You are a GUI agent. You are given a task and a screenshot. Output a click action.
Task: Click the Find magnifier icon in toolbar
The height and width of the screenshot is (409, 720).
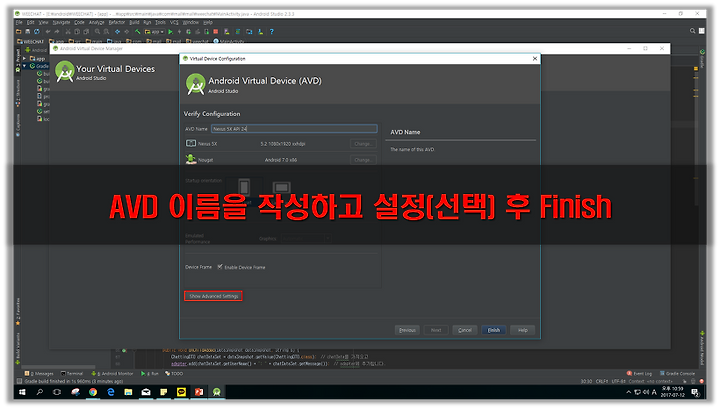pos(97,32)
